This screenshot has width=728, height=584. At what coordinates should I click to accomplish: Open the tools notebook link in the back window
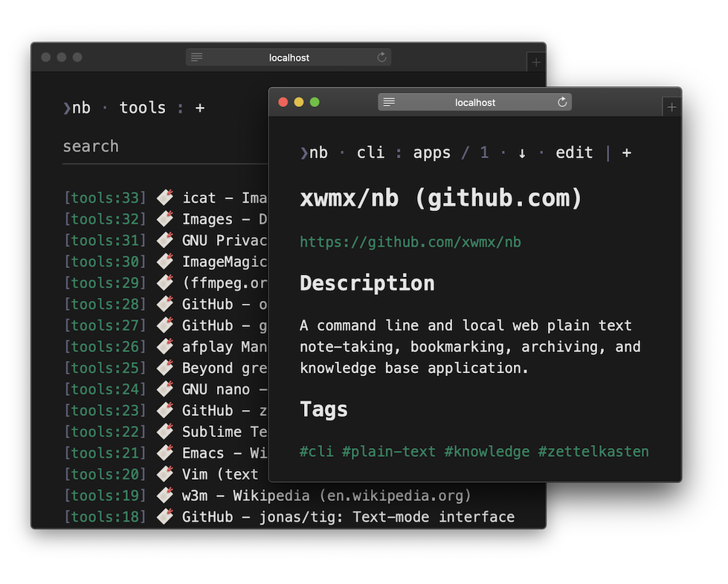(143, 108)
